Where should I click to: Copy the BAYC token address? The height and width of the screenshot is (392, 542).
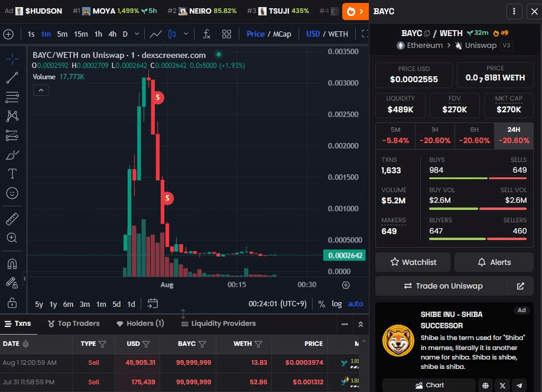(x=427, y=33)
